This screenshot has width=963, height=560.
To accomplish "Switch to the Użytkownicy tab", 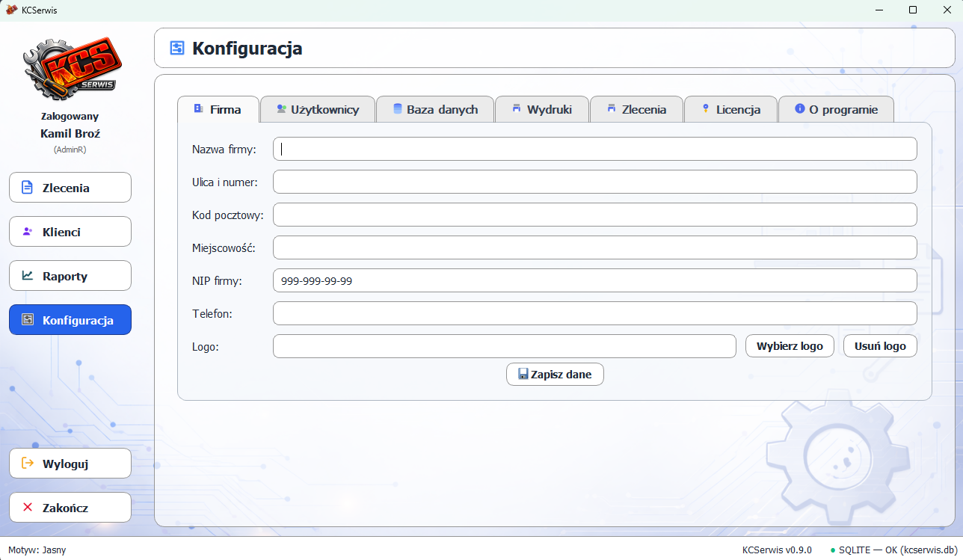I will pos(317,110).
